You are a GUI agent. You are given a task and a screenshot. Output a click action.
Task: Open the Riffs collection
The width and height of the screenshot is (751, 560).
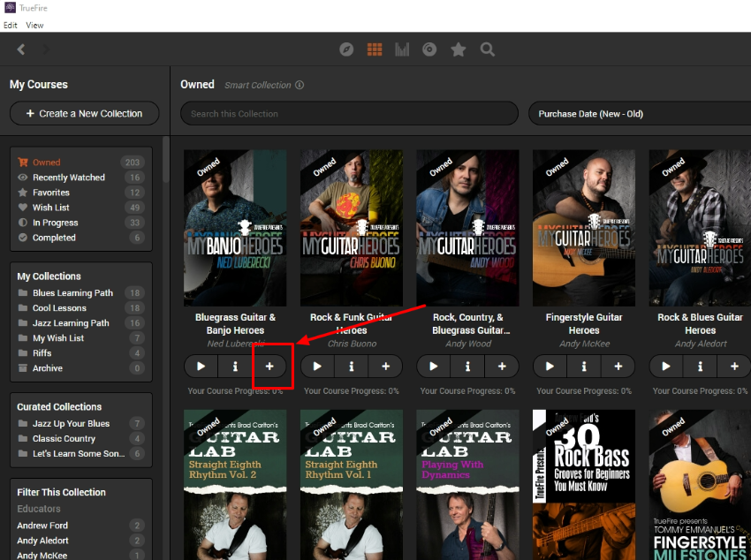click(81, 353)
